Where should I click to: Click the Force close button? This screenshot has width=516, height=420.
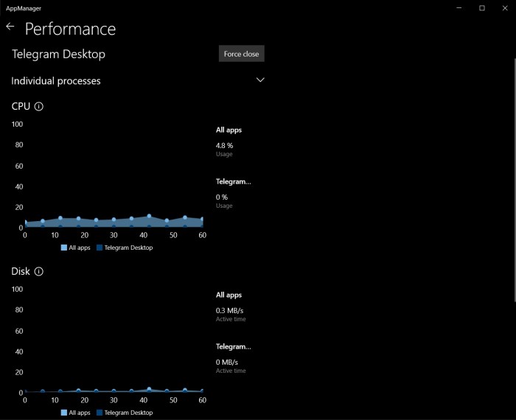[242, 54]
